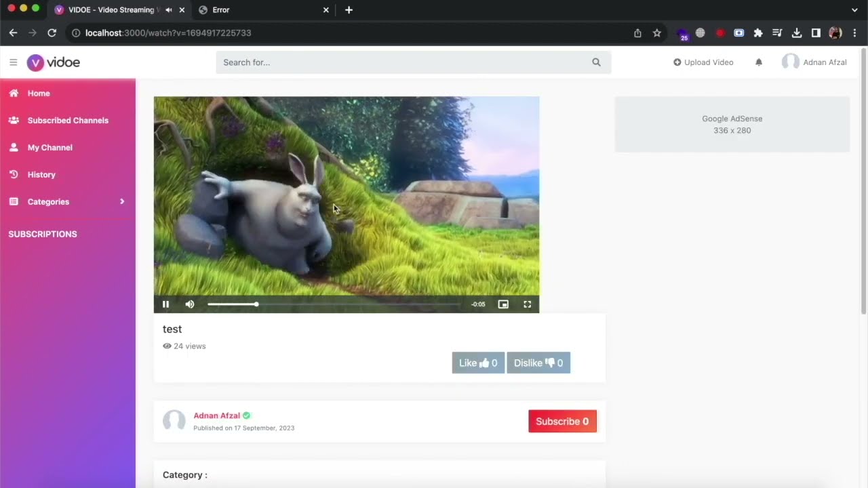Image resolution: width=868 pixels, height=488 pixels.
Task: Mute the video volume
Action: click(x=190, y=304)
